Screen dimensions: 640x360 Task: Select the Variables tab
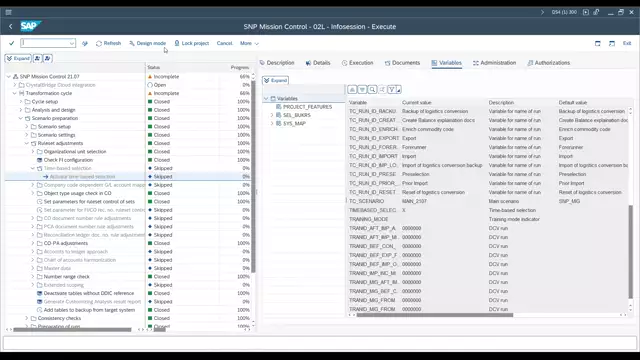point(447,63)
